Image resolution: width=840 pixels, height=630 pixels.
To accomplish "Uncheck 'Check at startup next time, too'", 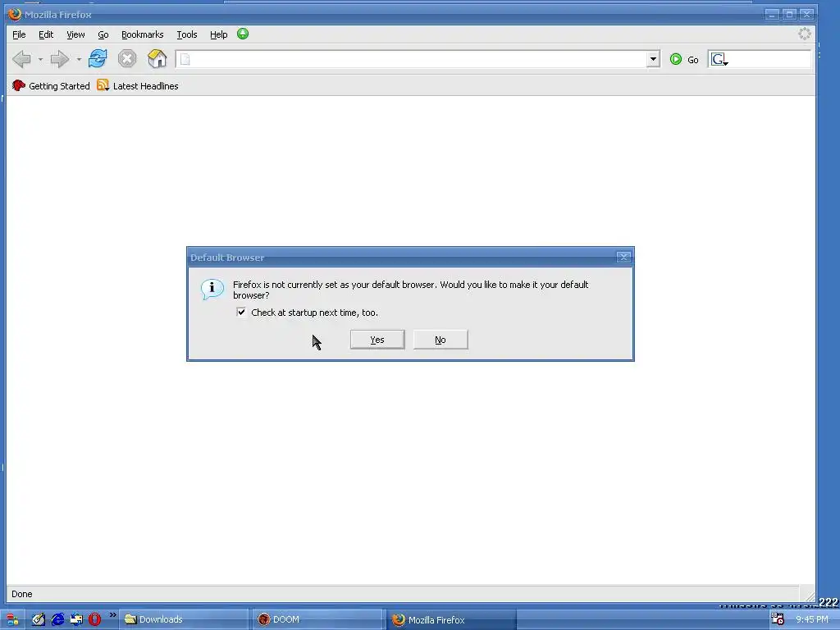I will point(241,313).
